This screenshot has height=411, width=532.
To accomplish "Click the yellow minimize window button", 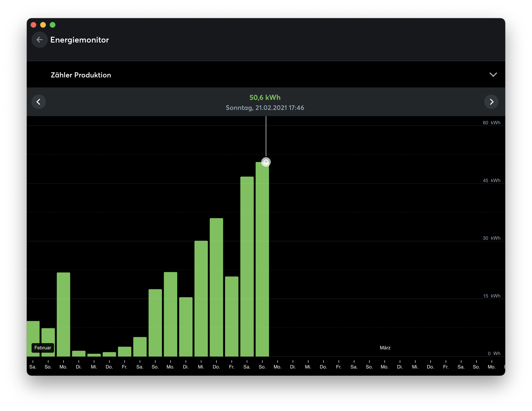I will coord(43,25).
